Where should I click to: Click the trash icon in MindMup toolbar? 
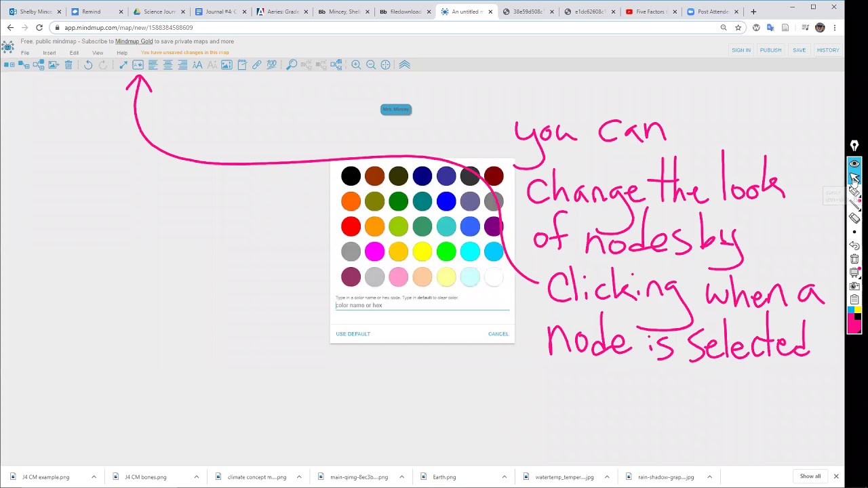[68, 65]
